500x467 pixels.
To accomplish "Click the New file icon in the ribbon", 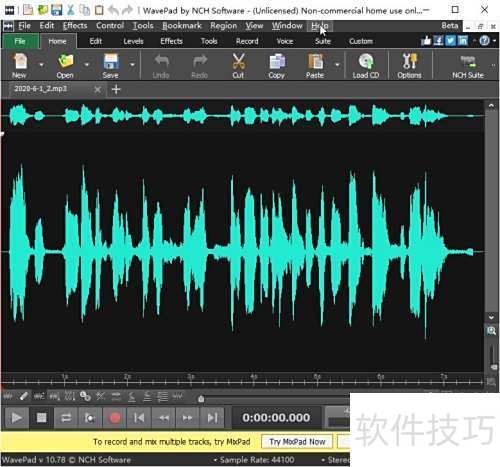I will click(20, 61).
